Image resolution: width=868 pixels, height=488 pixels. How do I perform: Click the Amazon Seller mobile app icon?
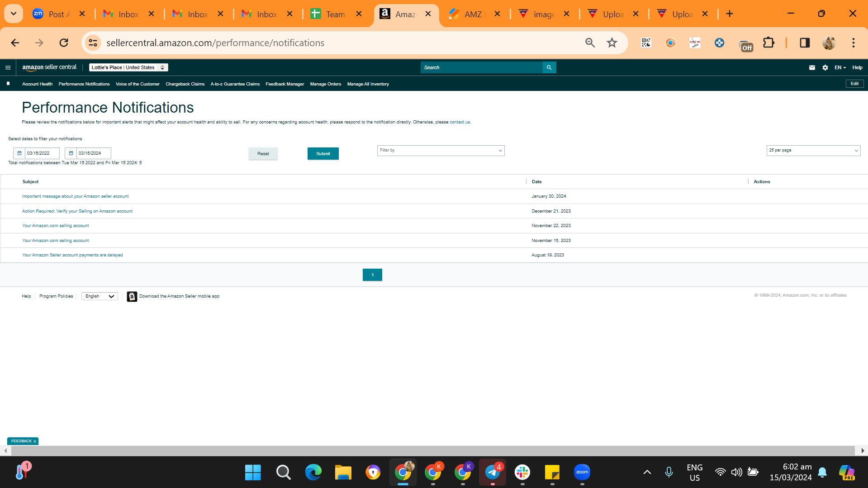pos(132,296)
